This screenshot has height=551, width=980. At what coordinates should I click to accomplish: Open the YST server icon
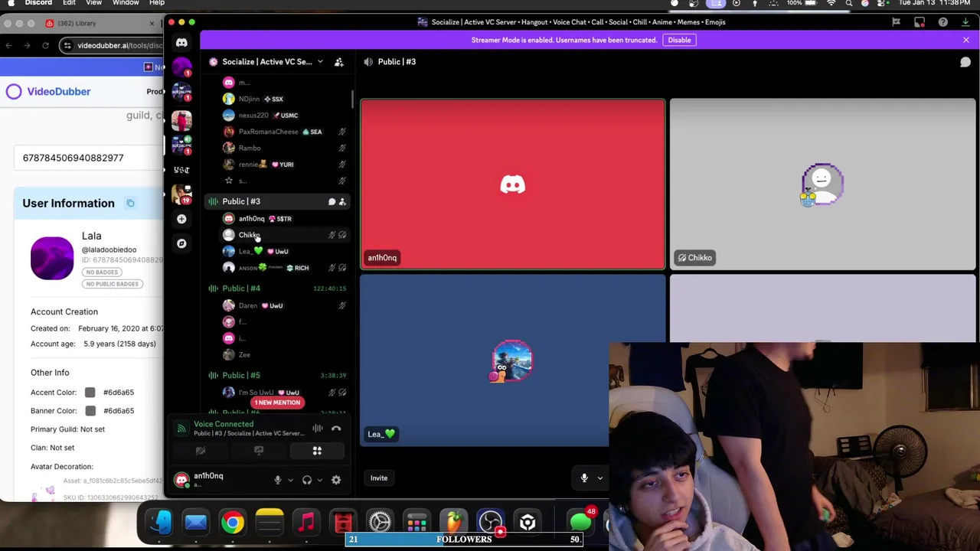tap(181, 170)
